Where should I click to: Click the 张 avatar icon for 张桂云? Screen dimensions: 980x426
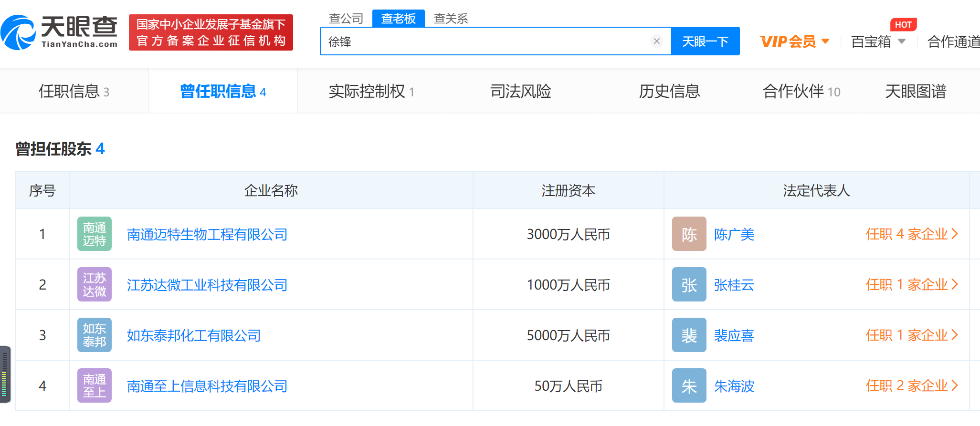pos(689,285)
